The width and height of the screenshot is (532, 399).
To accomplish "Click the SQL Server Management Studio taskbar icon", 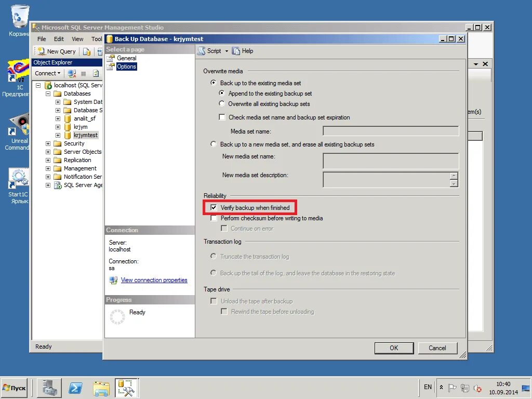I will point(127,388).
